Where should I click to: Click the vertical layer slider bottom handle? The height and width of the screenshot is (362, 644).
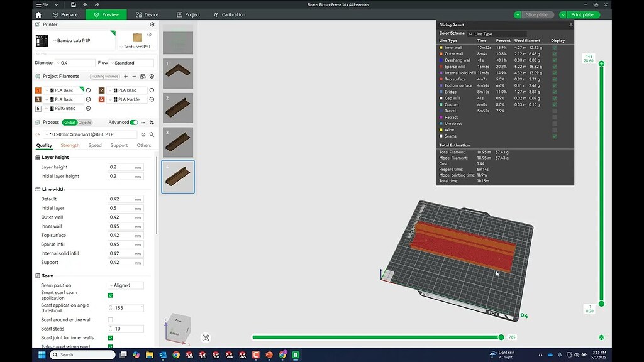(x=601, y=304)
